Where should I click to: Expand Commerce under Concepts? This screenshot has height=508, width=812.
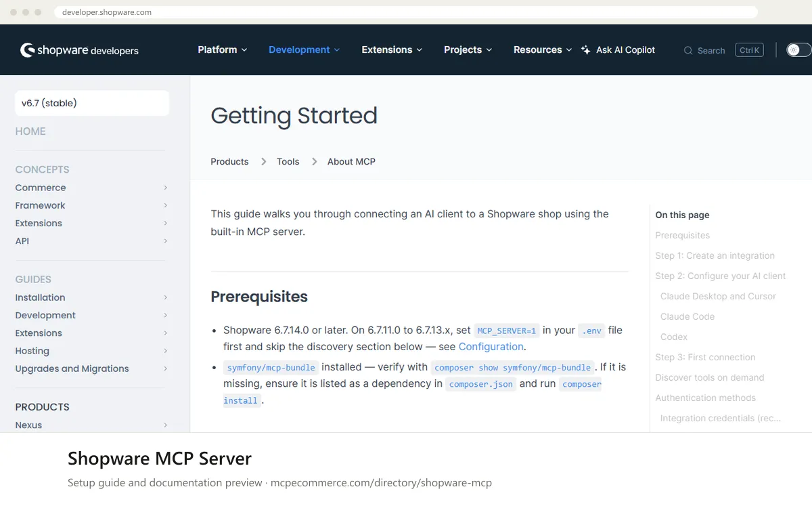(x=91, y=188)
